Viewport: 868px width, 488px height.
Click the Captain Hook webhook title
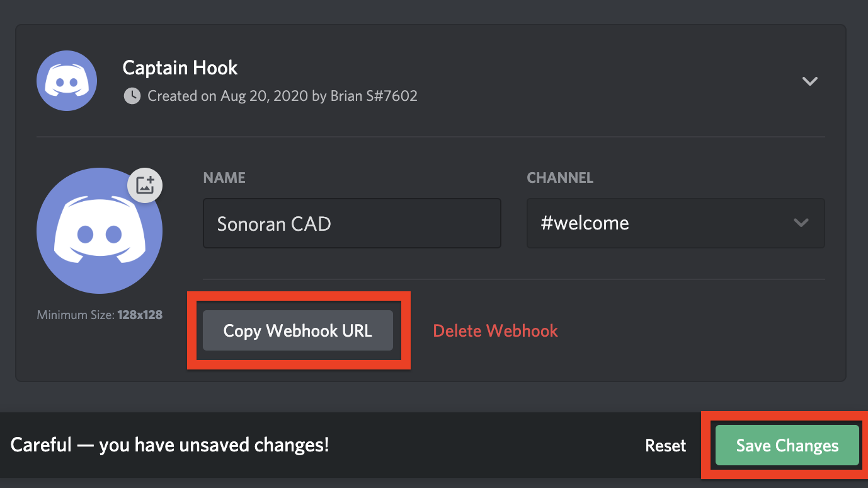[x=180, y=67]
